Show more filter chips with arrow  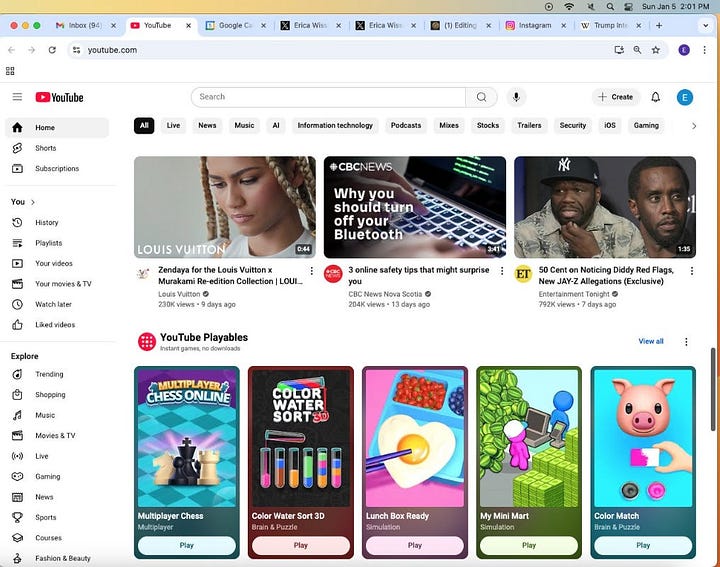pyautogui.click(x=693, y=125)
